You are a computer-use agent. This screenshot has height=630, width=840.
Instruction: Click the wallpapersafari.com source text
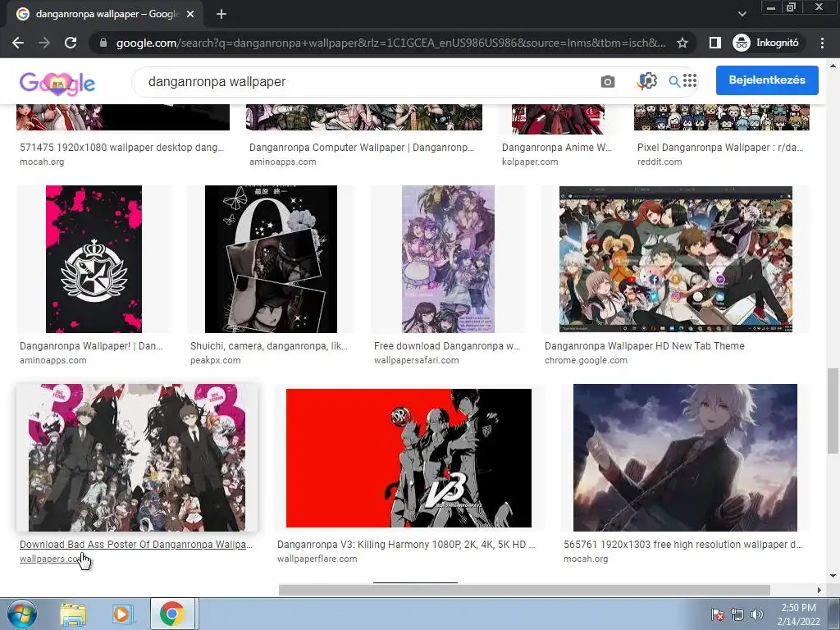[416, 361]
